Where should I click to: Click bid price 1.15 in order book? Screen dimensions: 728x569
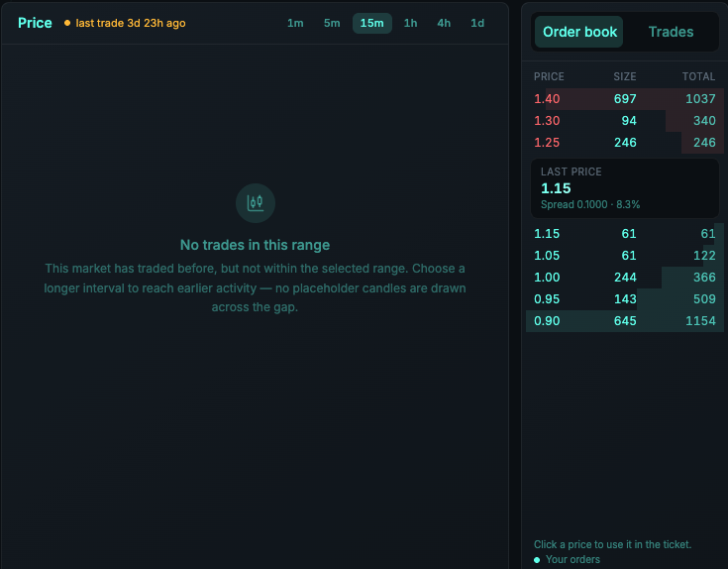[x=547, y=234]
